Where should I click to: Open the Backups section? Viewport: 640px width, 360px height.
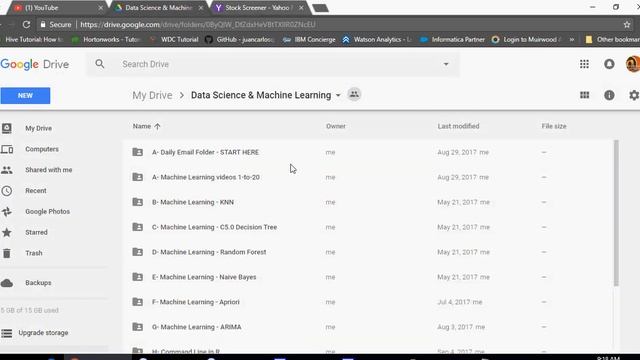click(38, 283)
